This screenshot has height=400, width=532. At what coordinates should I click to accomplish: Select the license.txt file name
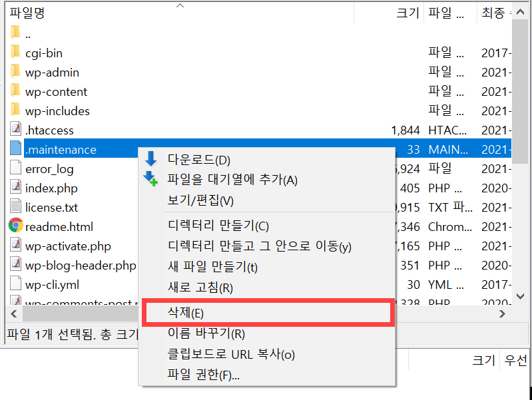51,208
